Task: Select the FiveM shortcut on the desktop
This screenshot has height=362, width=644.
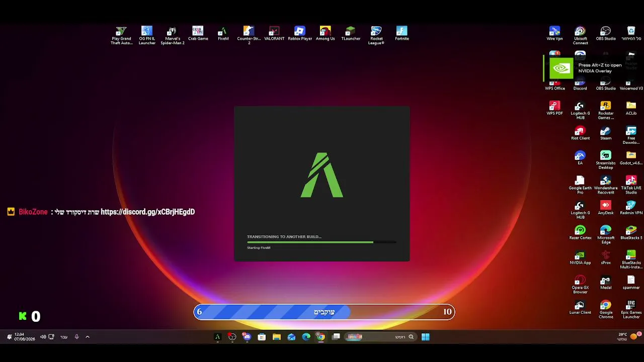Action: pos(223,34)
